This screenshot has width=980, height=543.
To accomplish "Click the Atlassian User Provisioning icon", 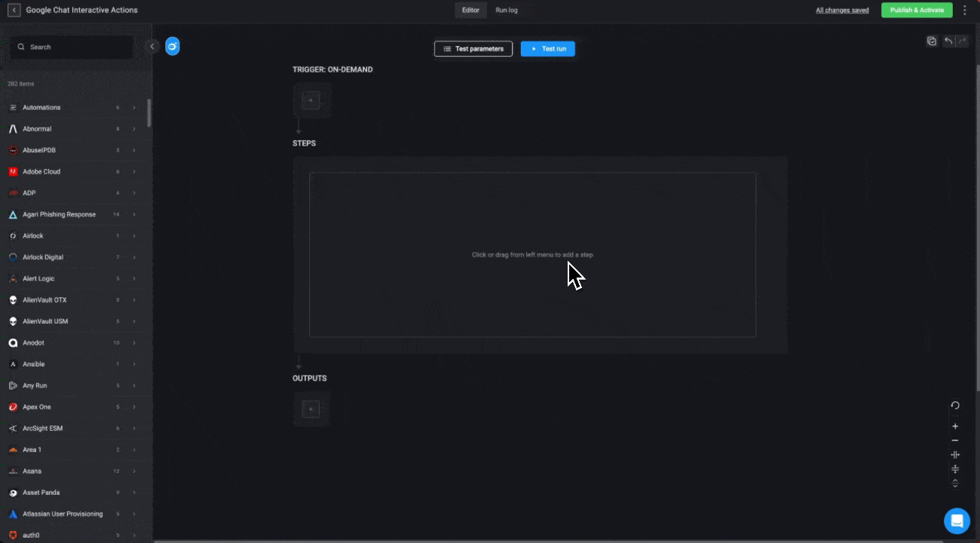I will (x=13, y=514).
